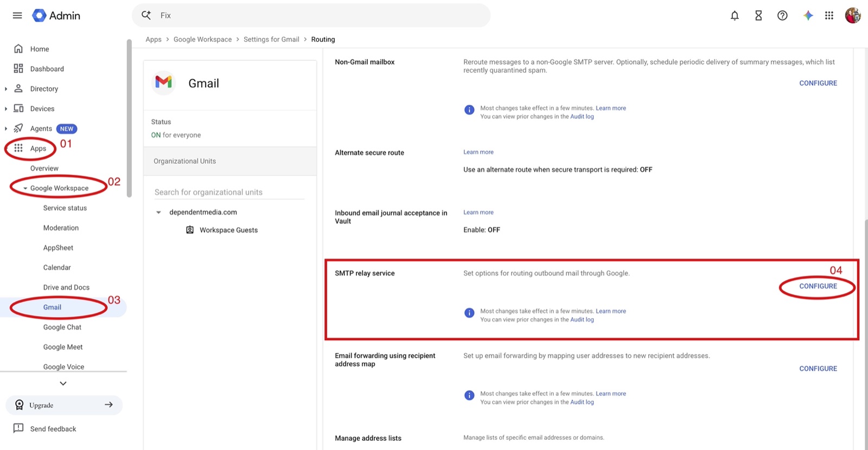Expand the Directory sidebar section
868x450 pixels.
6,89
